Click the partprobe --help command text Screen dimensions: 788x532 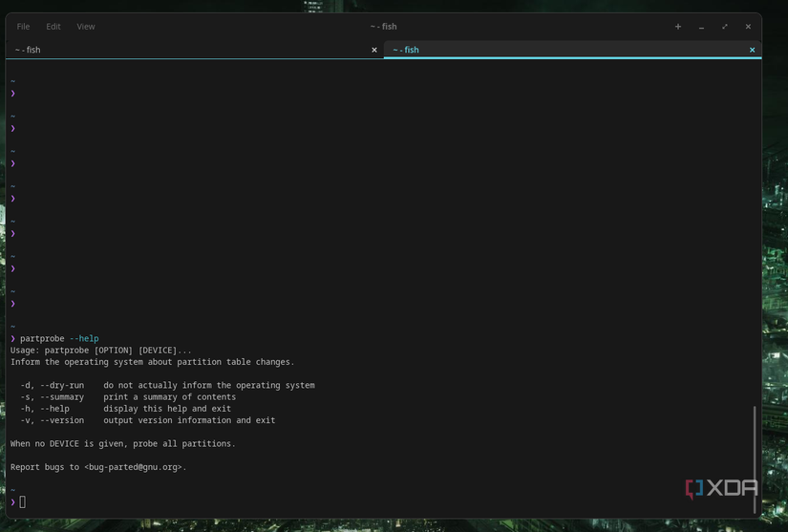tap(59, 338)
